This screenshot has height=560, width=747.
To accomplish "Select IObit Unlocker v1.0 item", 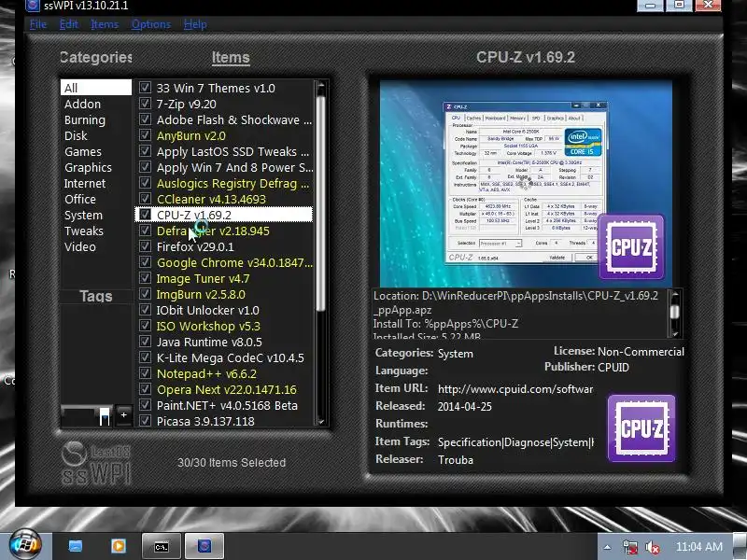I will [x=207, y=311].
